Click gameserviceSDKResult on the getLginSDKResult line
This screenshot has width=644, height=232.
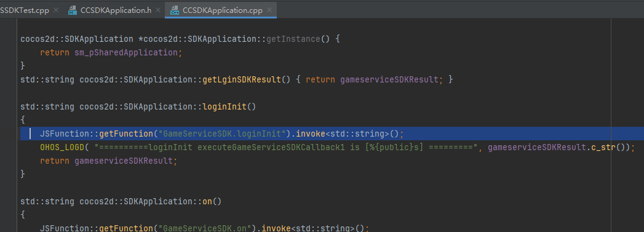[x=389, y=79]
